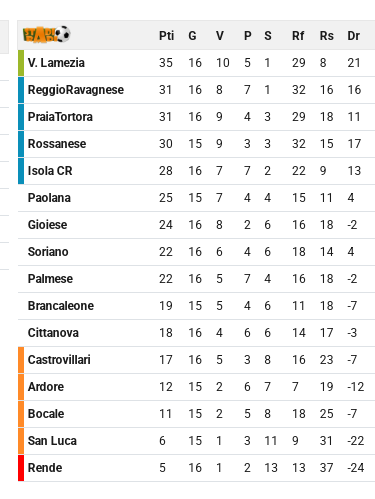Select the Pti column header
The height and width of the screenshot is (499, 375).
click(166, 36)
